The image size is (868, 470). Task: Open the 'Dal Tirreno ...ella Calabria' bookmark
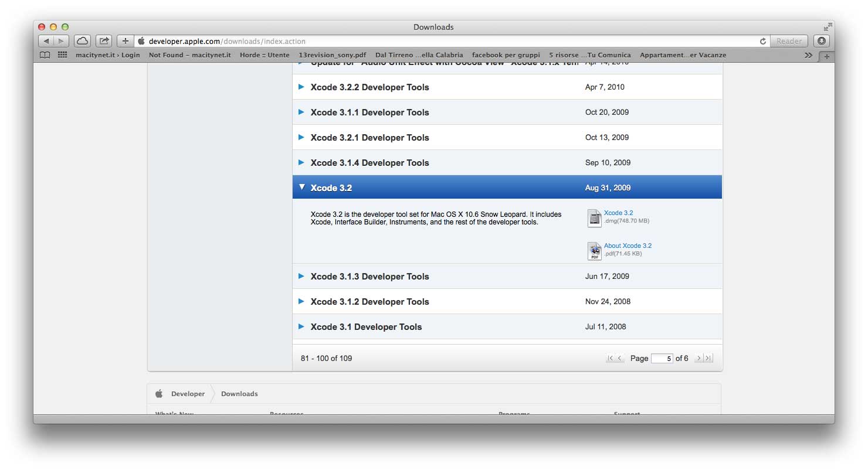(419, 55)
